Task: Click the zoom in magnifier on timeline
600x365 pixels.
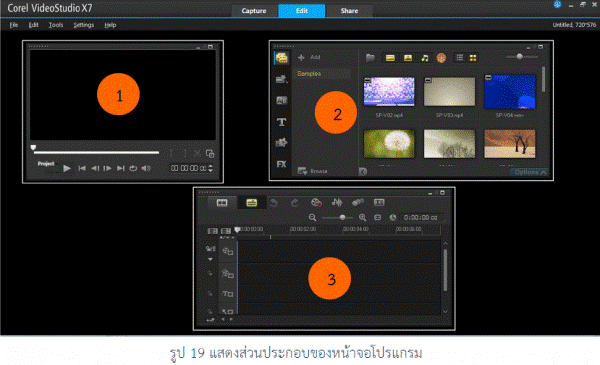Action: (362, 217)
